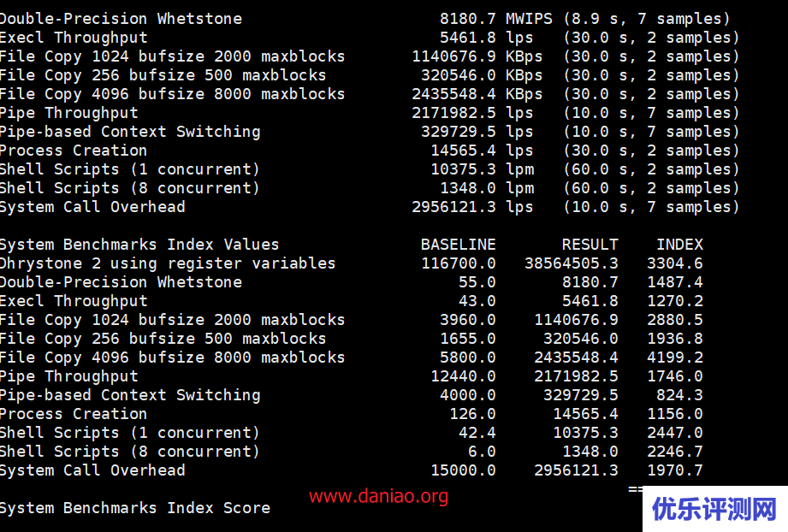Click the context switching index value 824.3
Viewport: 788px width, 532px height.
click(x=679, y=395)
